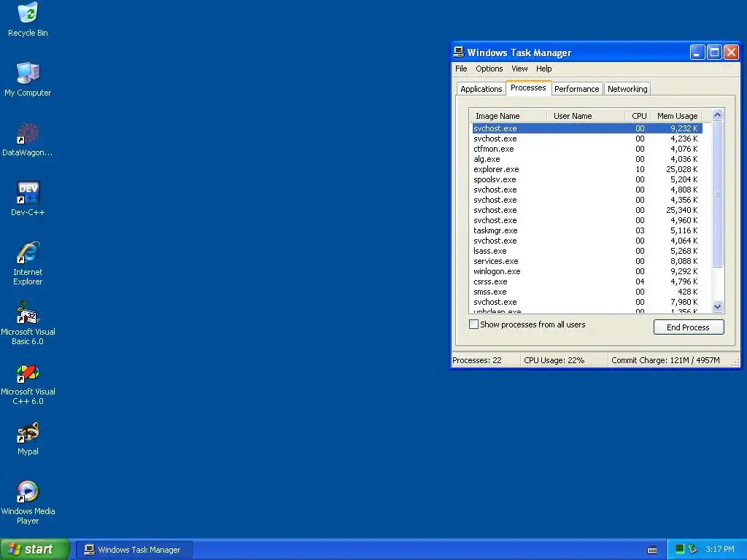Switch to the Networking tab

(627, 89)
